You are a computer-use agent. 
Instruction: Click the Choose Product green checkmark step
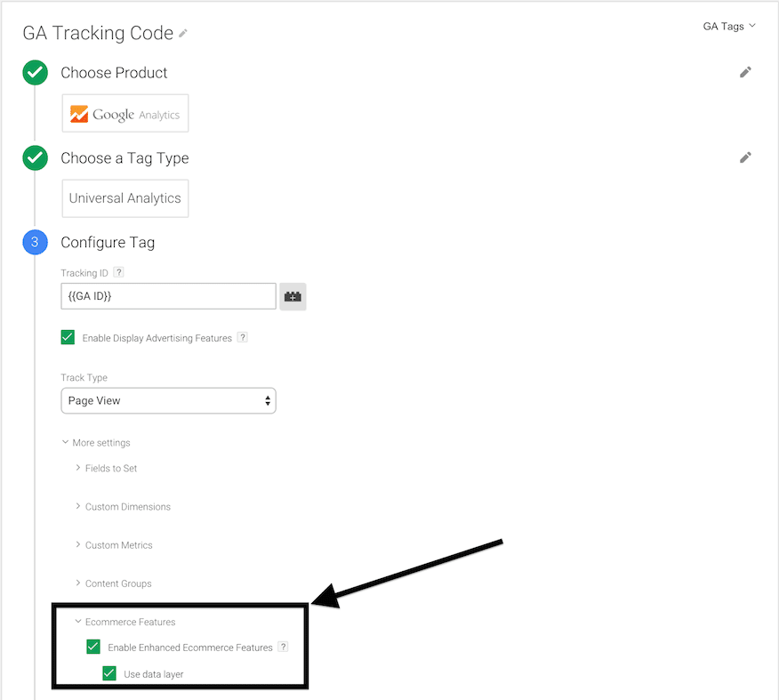tap(35, 73)
